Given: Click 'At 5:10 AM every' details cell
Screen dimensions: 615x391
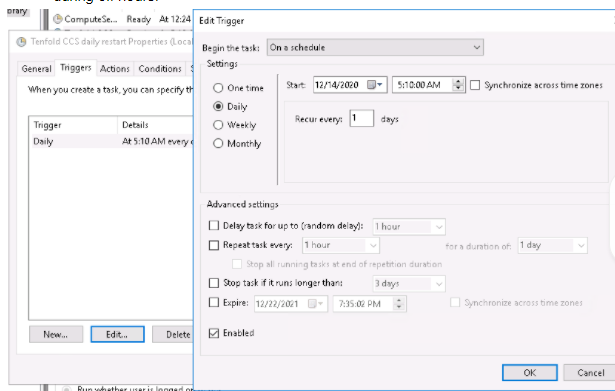Looking at the screenshot, I should [157, 141].
